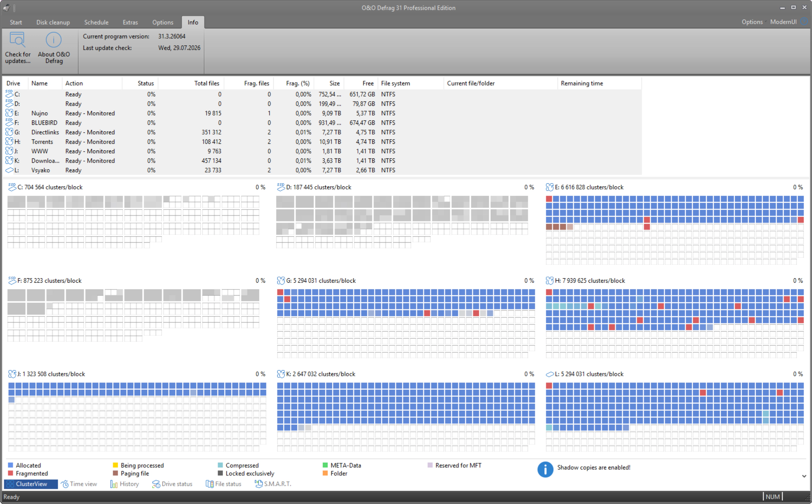
Task: Click drive icon in the E: Nujno row
Action: (x=9, y=113)
